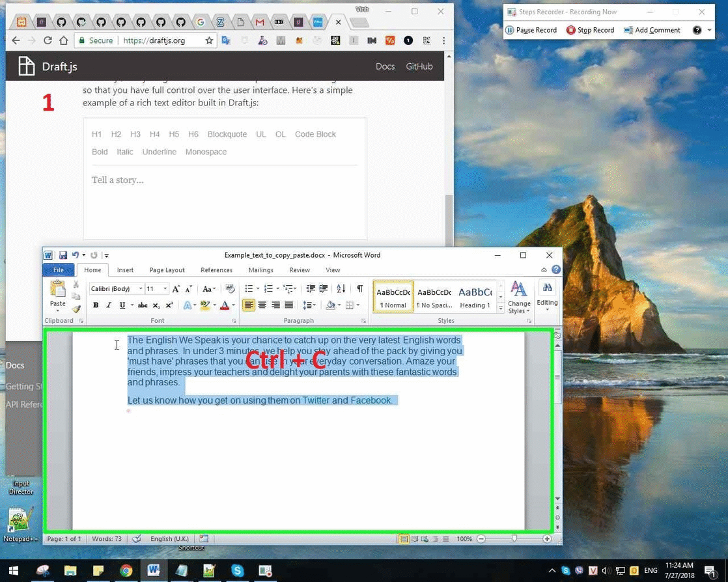Toggle Show/Hide paragraph marks
Image resolution: width=728 pixels, height=582 pixels.
[x=359, y=288]
